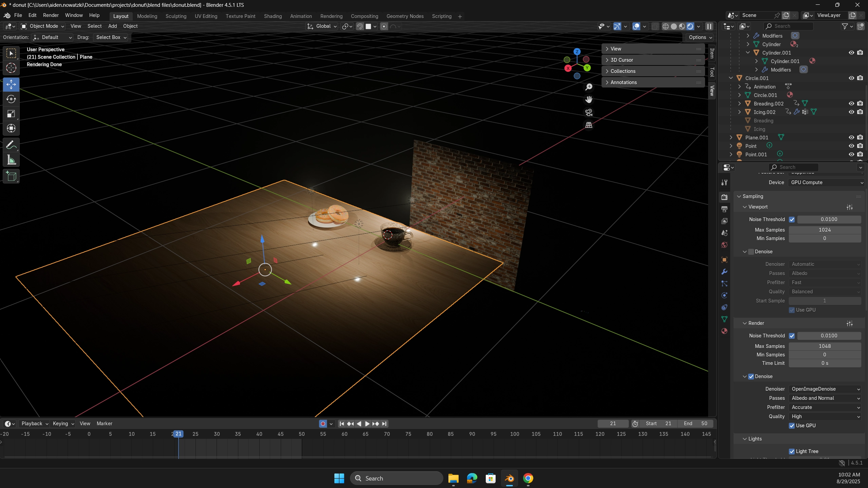Click the Blender taskbar icon
This screenshot has width=868, height=488.
(509, 478)
